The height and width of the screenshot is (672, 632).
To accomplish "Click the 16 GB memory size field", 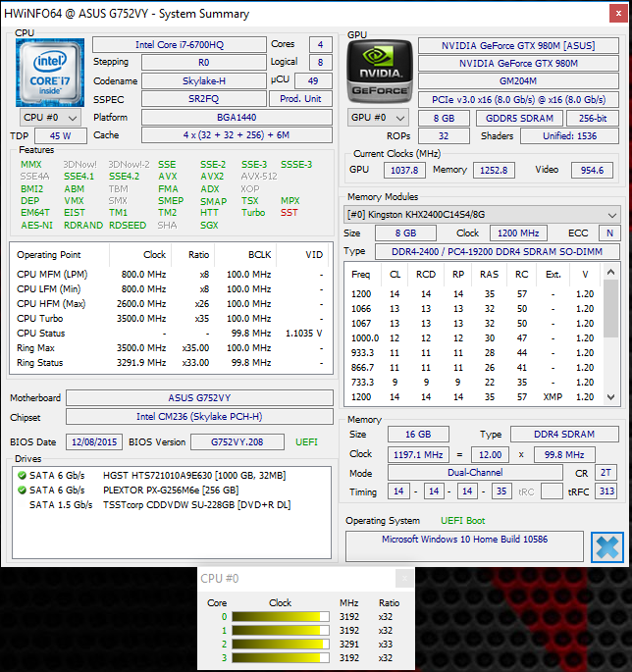I will pos(418,435).
